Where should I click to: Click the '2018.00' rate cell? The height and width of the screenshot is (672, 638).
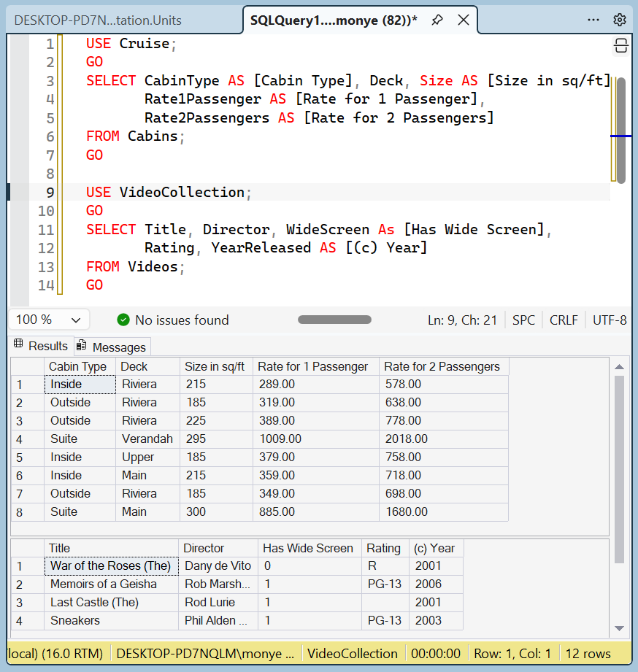click(x=444, y=439)
